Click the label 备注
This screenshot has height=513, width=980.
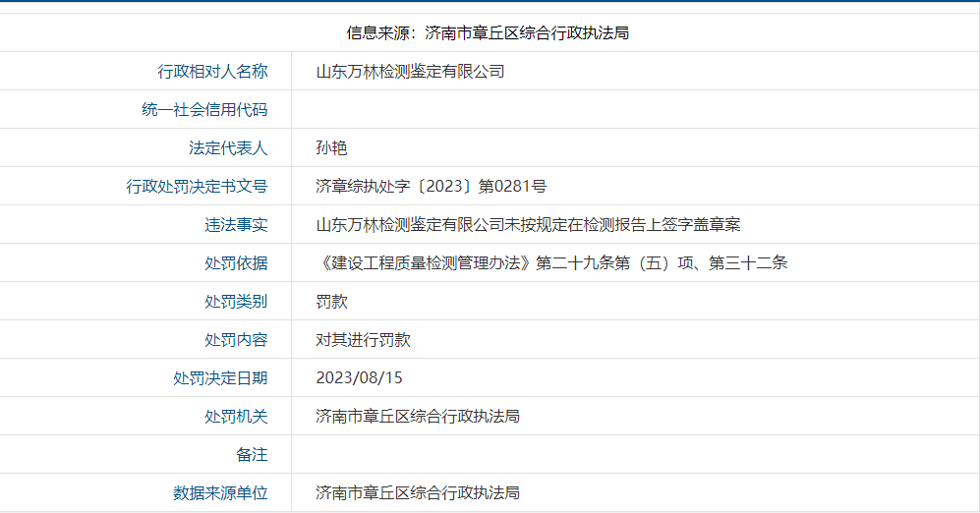pyautogui.click(x=252, y=454)
